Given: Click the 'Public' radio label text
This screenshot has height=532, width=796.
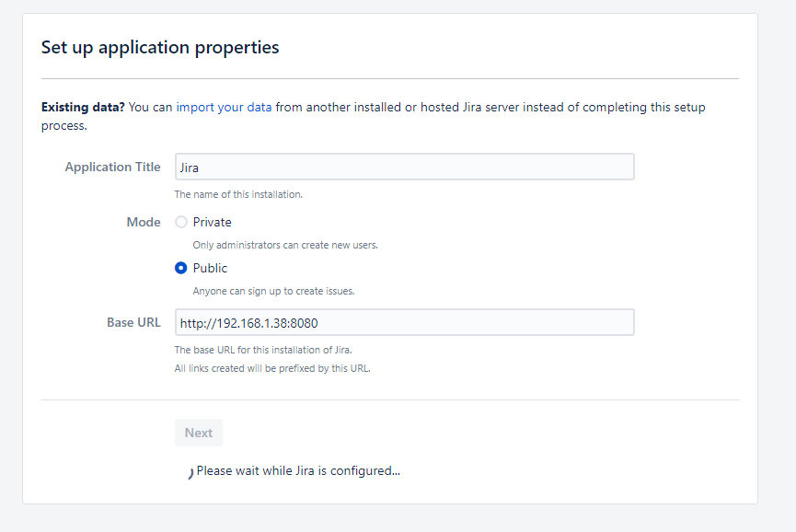Looking at the screenshot, I should (210, 268).
